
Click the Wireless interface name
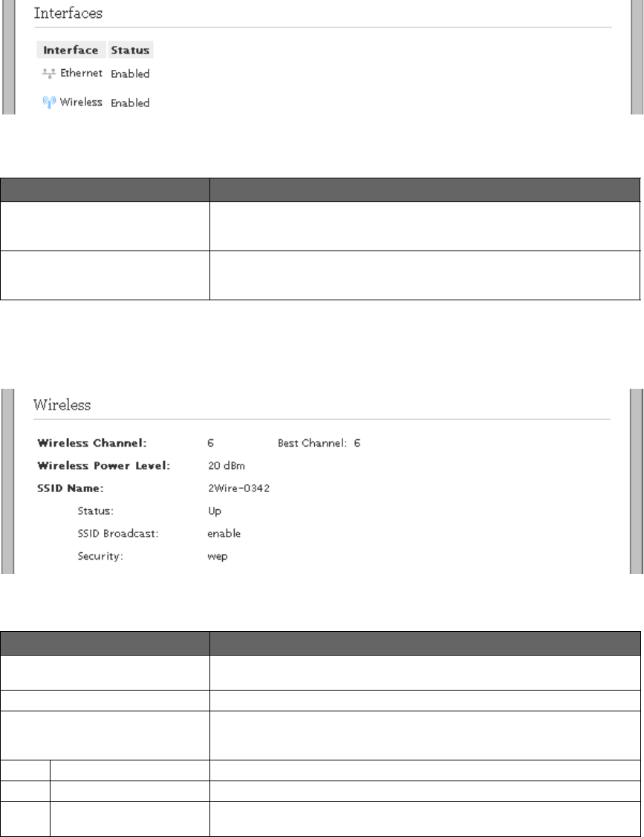click(81, 102)
